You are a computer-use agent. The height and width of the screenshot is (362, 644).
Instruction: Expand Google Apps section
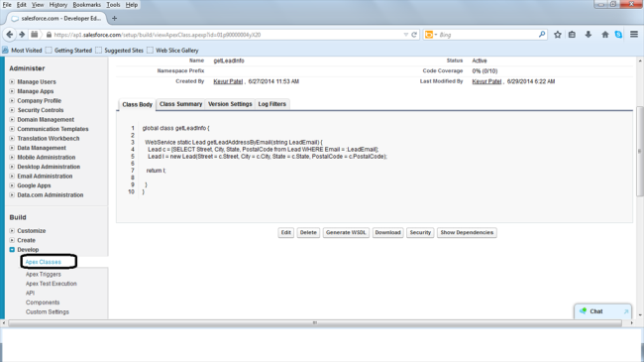[12, 185]
